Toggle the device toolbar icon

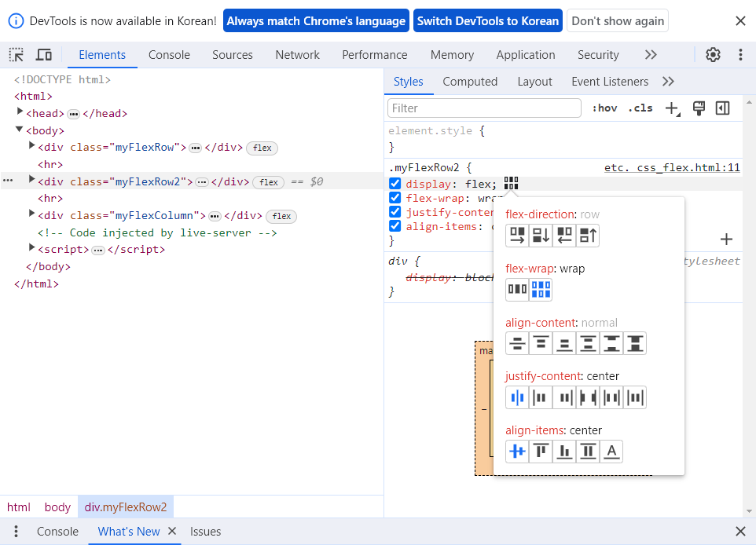click(44, 55)
